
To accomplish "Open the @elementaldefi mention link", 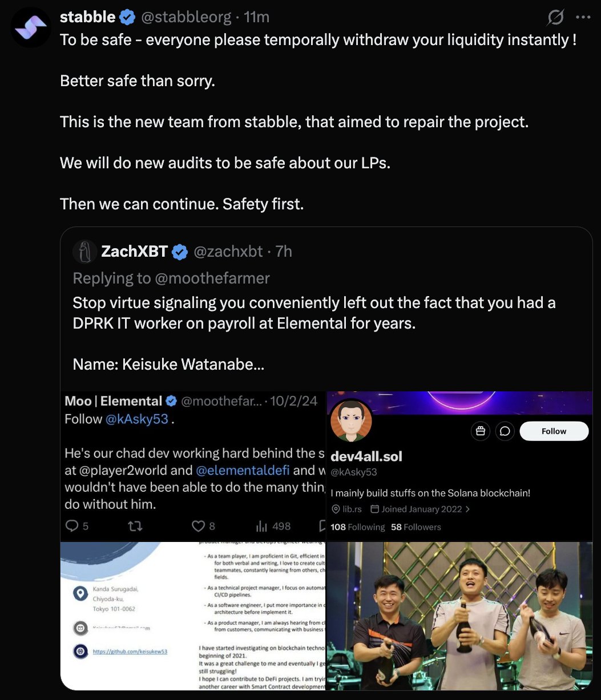I will click(x=243, y=471).
